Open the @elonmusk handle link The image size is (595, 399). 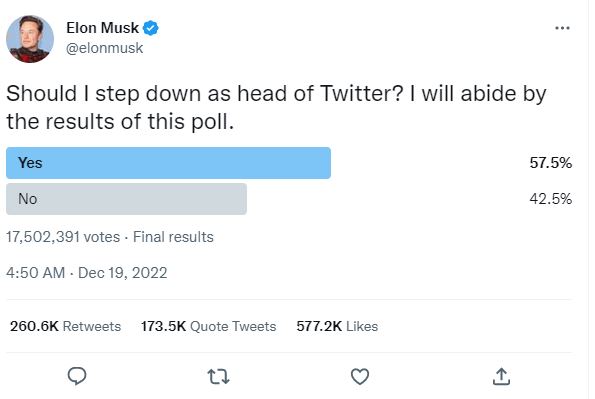(105, 48)
